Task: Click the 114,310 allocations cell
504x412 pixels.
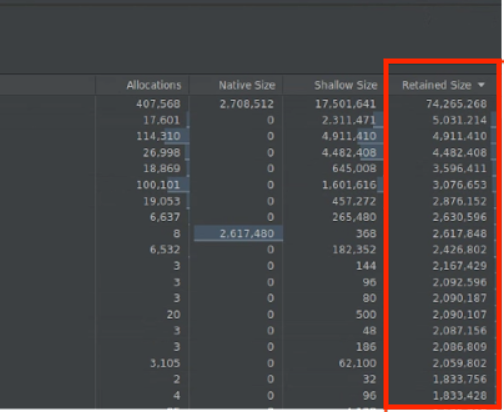Action: (x=158, y=136)
